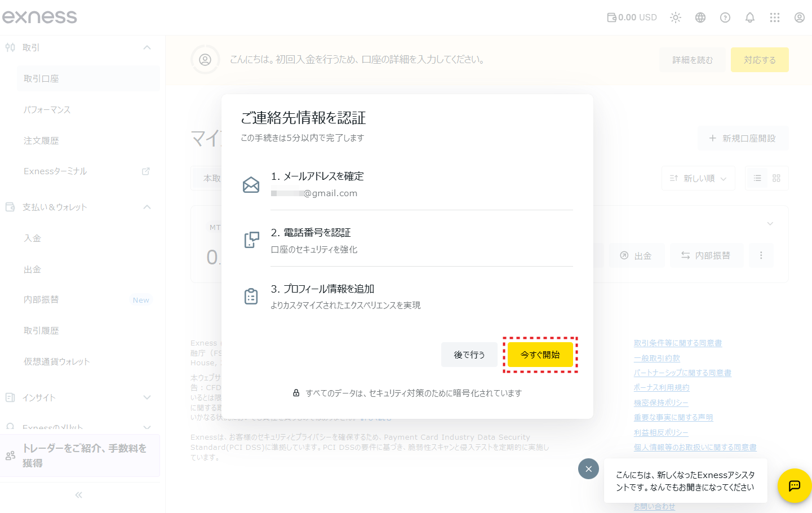
Task: Open the ボーナス利用規約 link
Action: (x=662, y=388)
